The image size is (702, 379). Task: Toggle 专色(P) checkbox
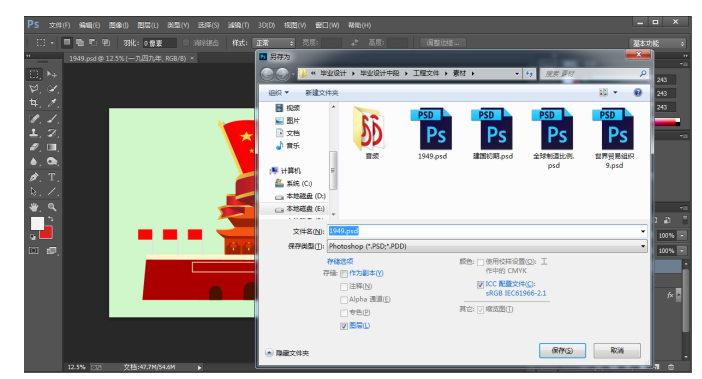tap(344, 312)
